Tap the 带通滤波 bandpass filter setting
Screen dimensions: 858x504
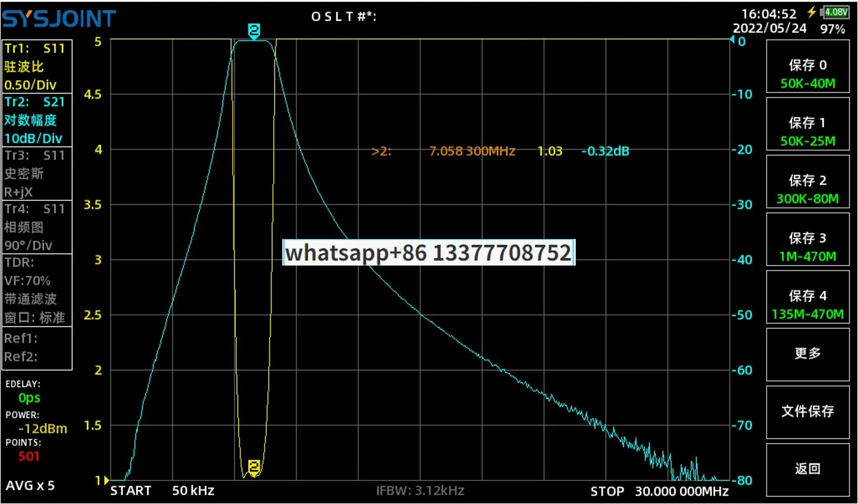point(31,299)
